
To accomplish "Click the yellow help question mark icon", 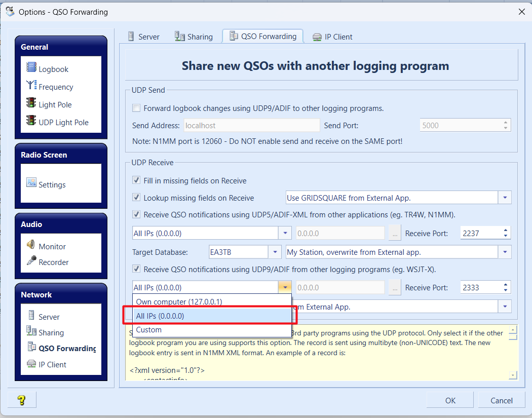I will (22, 400).
